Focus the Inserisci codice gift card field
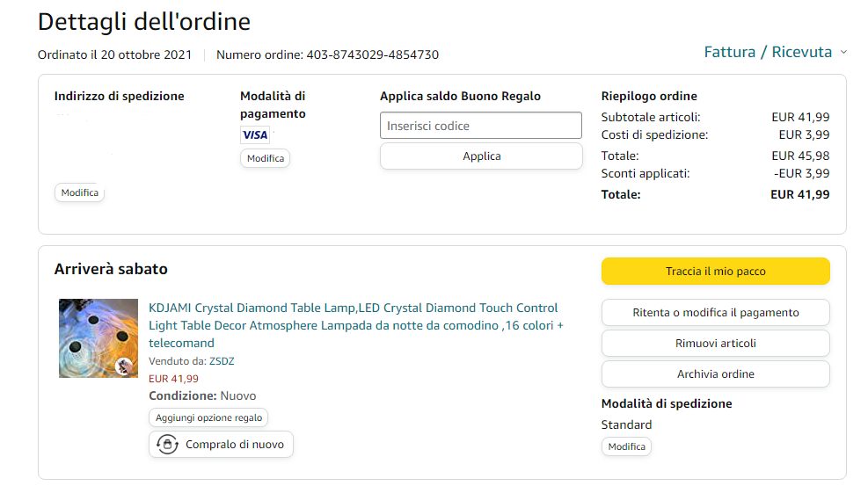The height and width of the screenshot is (486, 868). tap(481, 126)
